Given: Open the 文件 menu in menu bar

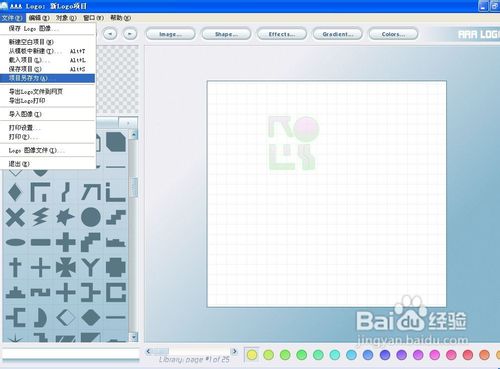Looking at the screenshot, I should tap(12, 18).
